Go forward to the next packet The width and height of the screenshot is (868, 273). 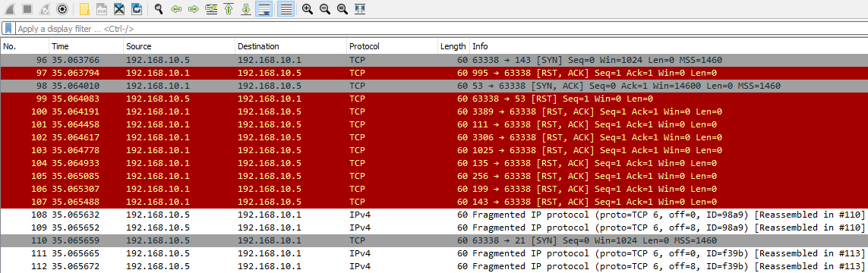coord(193,9)
